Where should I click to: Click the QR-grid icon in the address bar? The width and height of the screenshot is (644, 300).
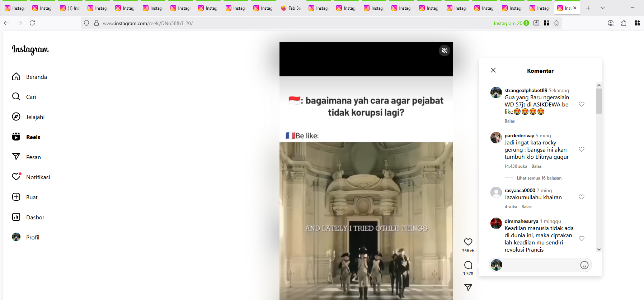pos(546,23)
